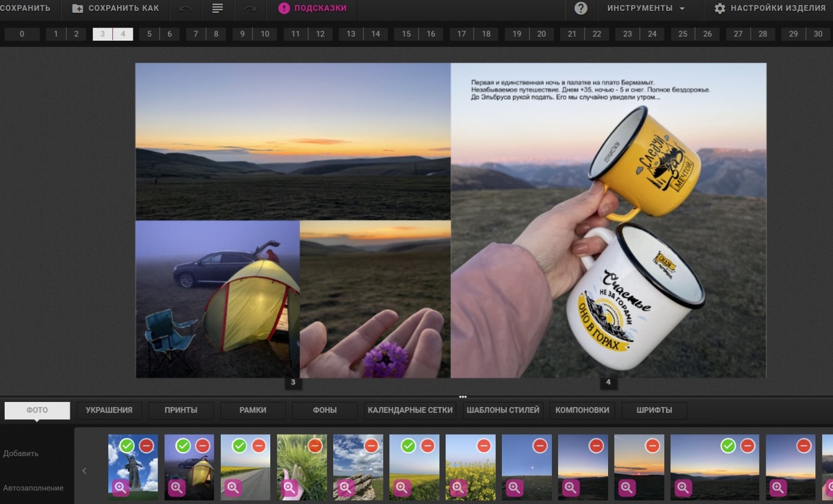The width and height of the screenshot is (833, 504).
Task: Click the yellow field horizon thumbnail with checkmark
Action: 414,467
